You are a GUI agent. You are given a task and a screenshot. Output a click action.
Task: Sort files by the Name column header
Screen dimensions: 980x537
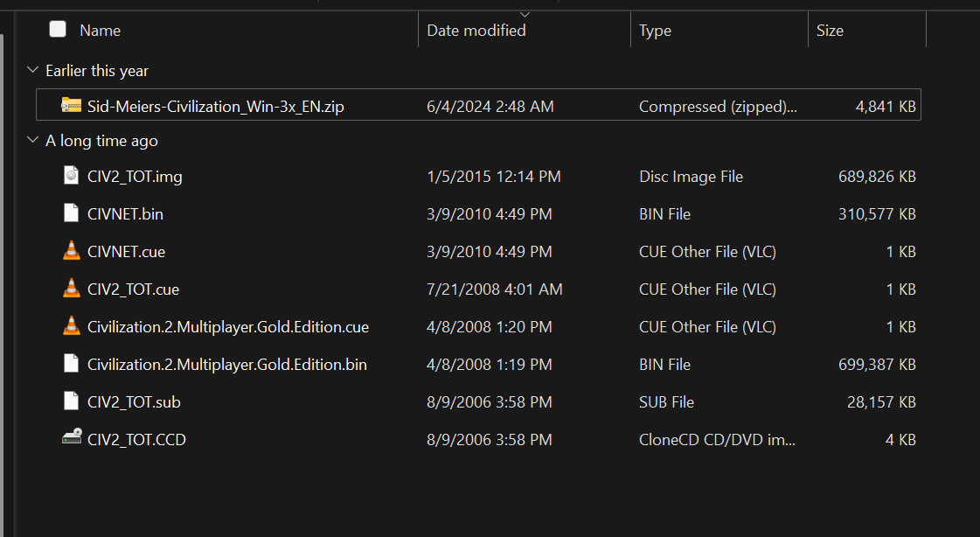(100, 31)
